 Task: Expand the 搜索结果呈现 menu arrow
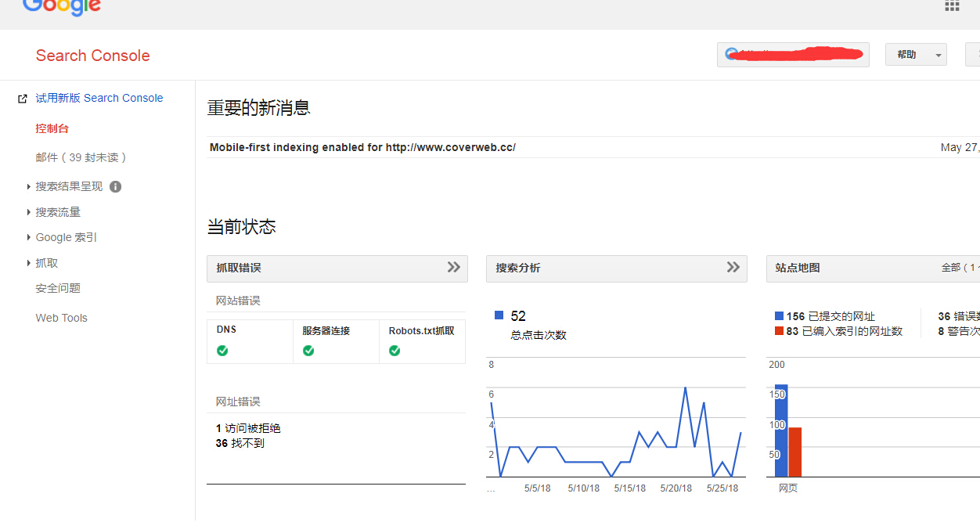[x=29, y=186]
